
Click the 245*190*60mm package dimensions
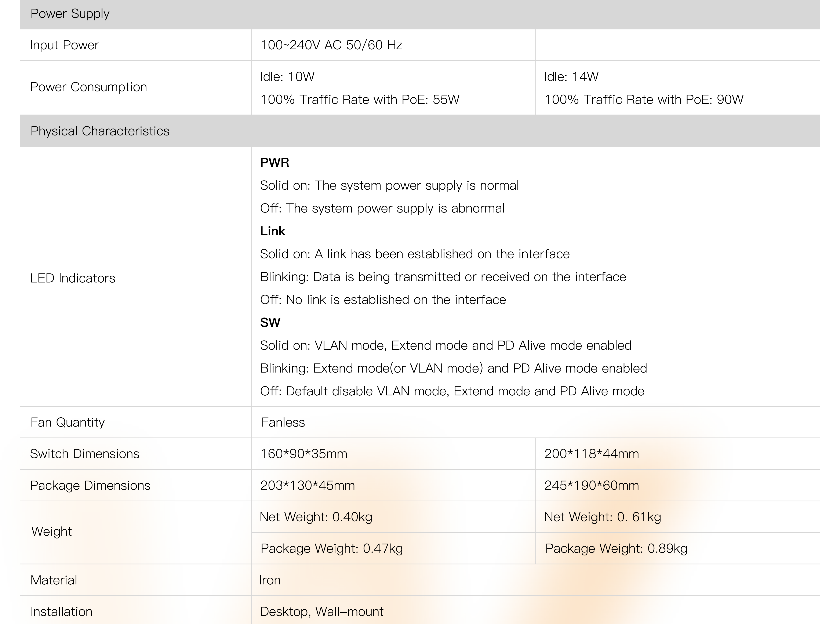pyautogui.click(x=592, y=485)
